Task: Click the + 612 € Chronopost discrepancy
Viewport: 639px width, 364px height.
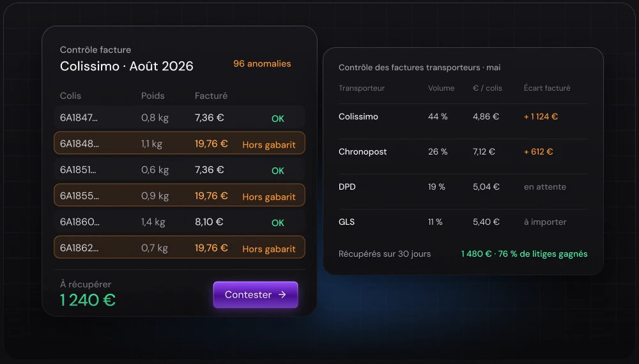Action: pos(538,151)
